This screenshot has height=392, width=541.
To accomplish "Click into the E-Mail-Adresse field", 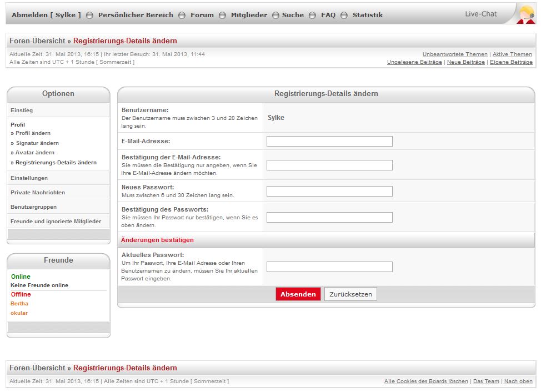I will [329, 141].
